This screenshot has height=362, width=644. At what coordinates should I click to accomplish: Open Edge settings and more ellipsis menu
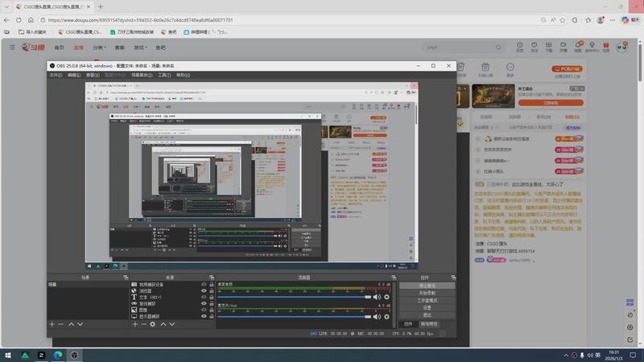coord(613,20)
